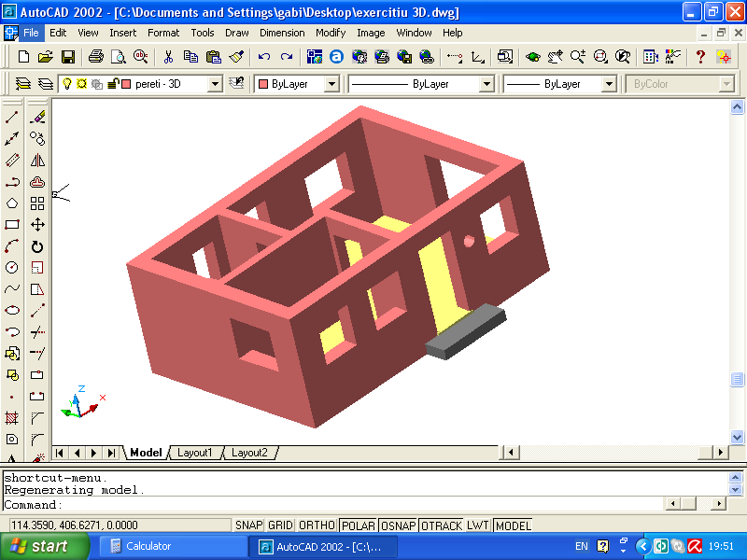Toggle SNAP mode in status bar
747x560 pixels.
(x=248, y=525)
